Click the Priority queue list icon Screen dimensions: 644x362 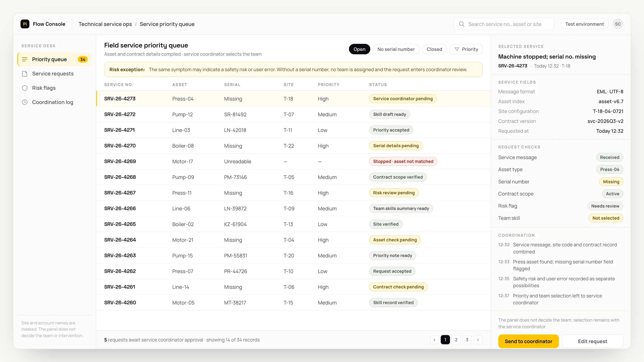coord(25,59)
